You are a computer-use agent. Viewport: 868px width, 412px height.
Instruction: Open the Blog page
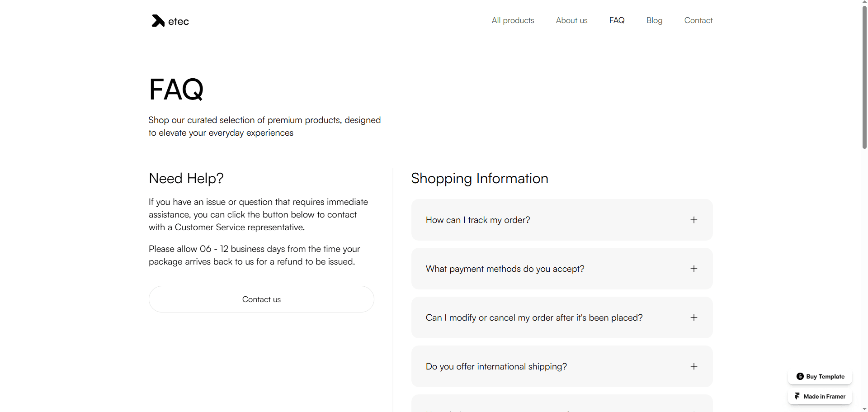(x=654, y=20)
